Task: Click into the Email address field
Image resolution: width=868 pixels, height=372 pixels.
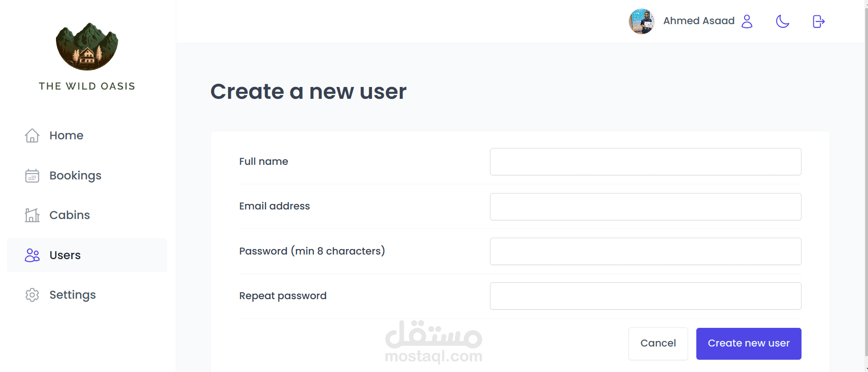Action: 645,207
